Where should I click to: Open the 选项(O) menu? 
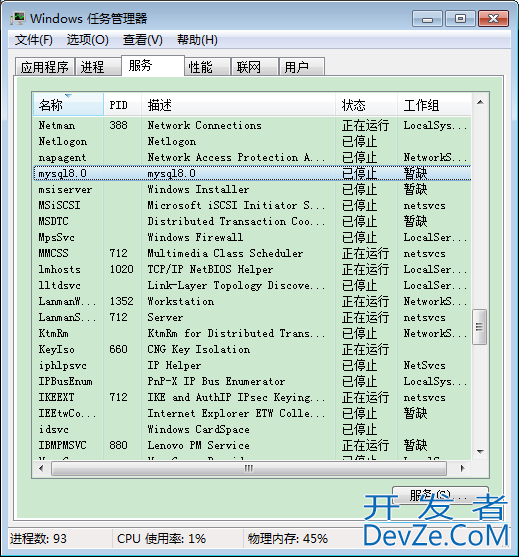click(x=87, y=40)
